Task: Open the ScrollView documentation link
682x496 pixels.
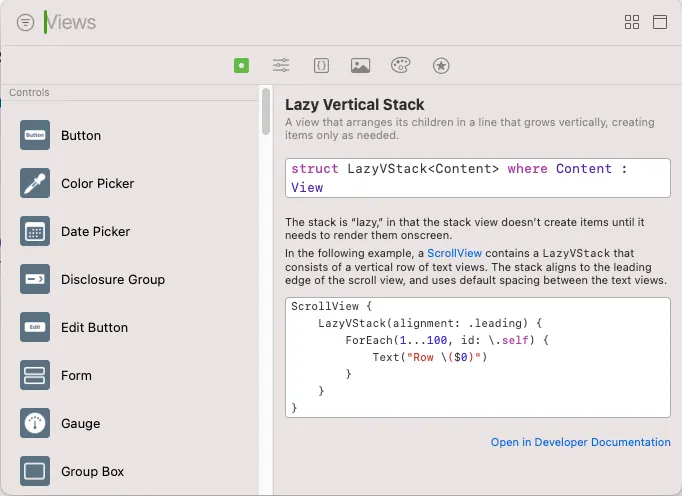Action: click(x=454, y=254)
